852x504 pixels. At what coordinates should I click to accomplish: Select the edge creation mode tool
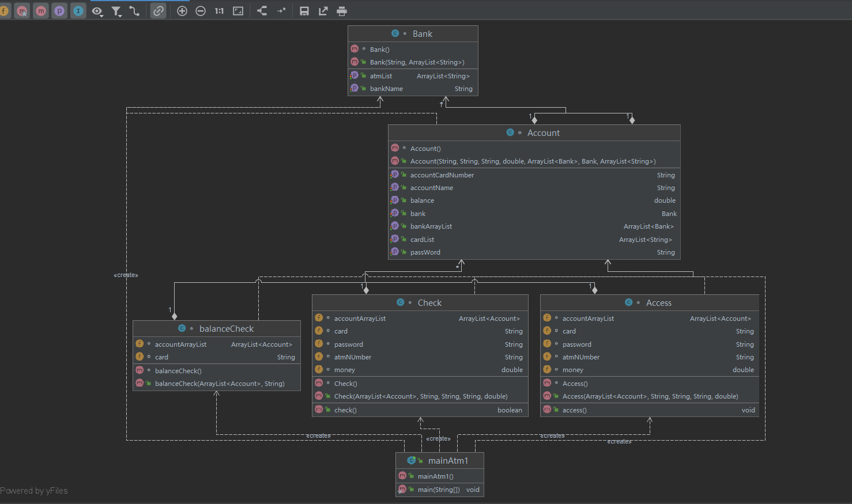pyautogui.click(x=135, y=11)
